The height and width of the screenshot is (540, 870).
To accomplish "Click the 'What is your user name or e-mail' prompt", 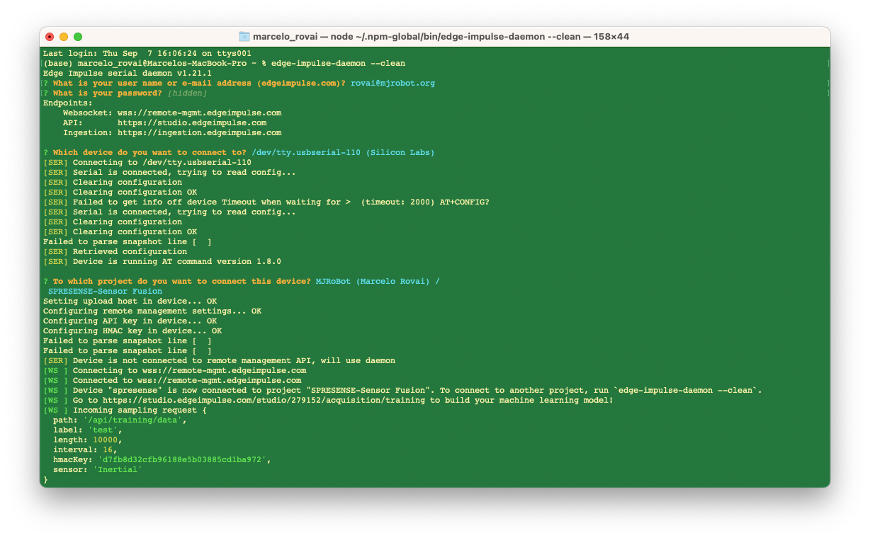I will pyautogui.click(x=199, y=83).
